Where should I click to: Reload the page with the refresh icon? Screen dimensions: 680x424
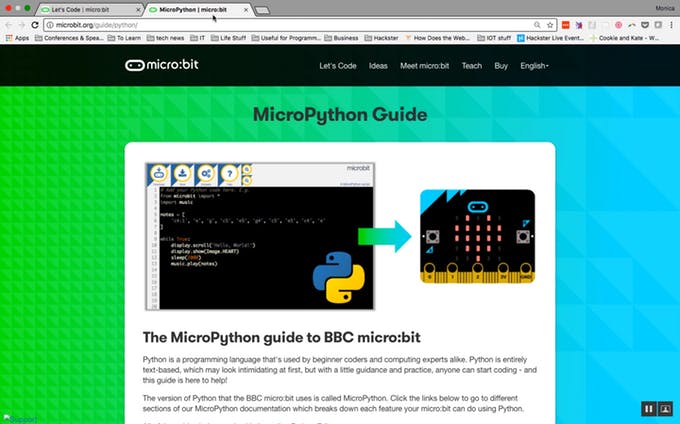point(35,25)
